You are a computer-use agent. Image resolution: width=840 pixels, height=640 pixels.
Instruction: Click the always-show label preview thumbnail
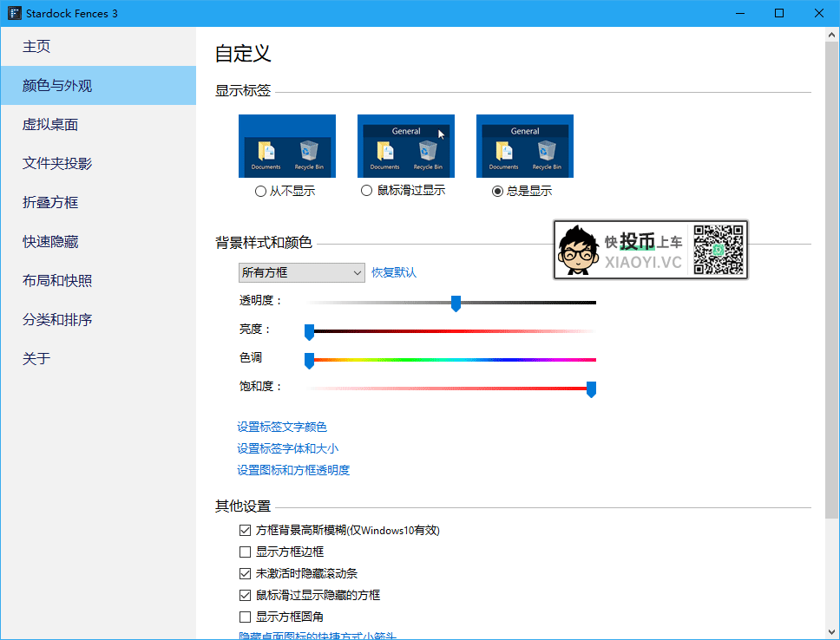[x=525, y=147]
